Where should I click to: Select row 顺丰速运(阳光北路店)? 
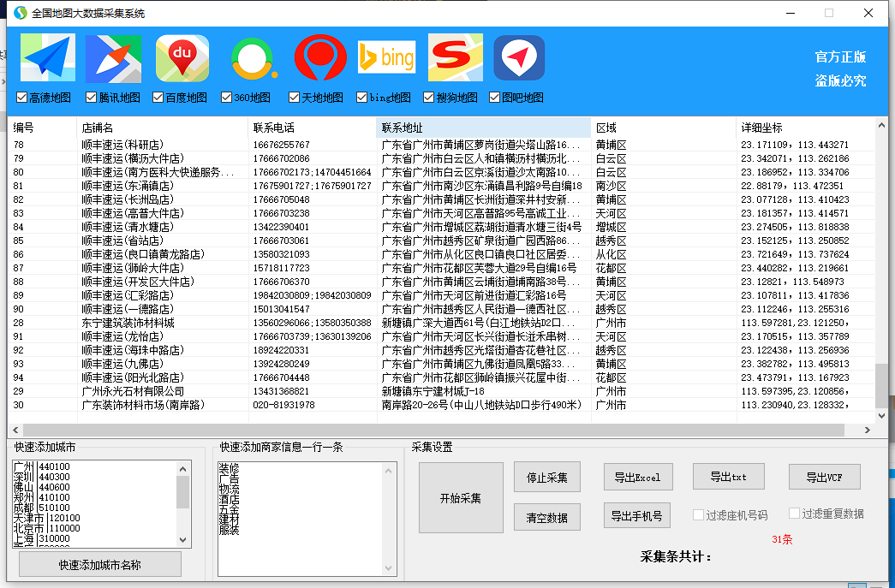[x=442, y=377]
